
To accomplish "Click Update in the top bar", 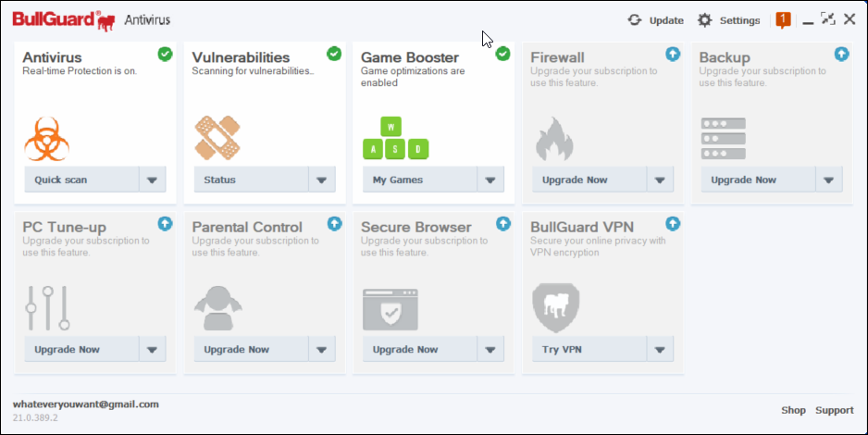I will pyautogui.click(x=656, y=20).
